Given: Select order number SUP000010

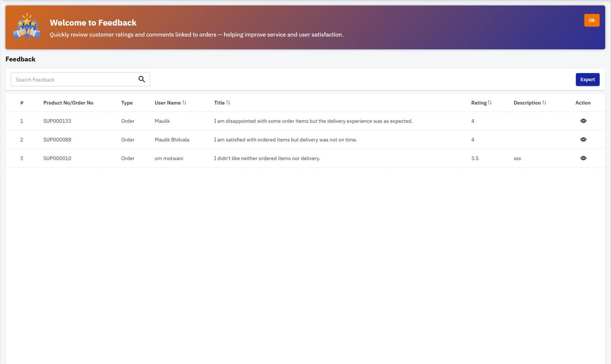Looking at the screenshot, I should pos(57,158).
